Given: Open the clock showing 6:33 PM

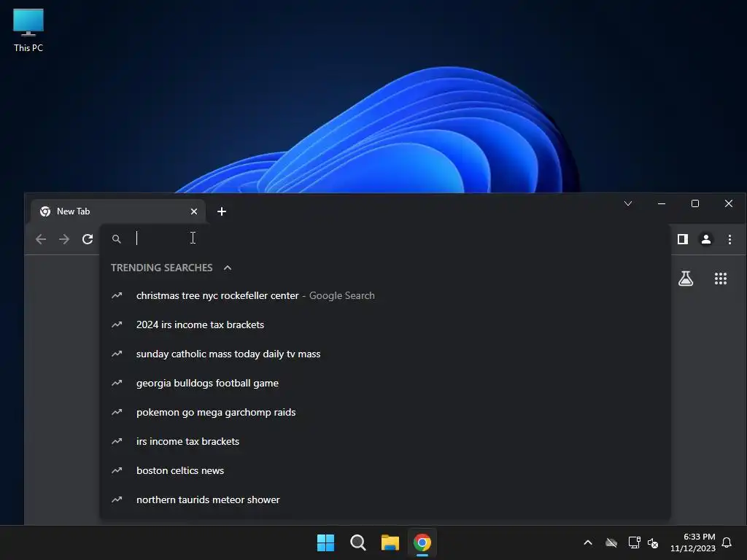Looking at the screenshot, I should [x=693, y=542].
